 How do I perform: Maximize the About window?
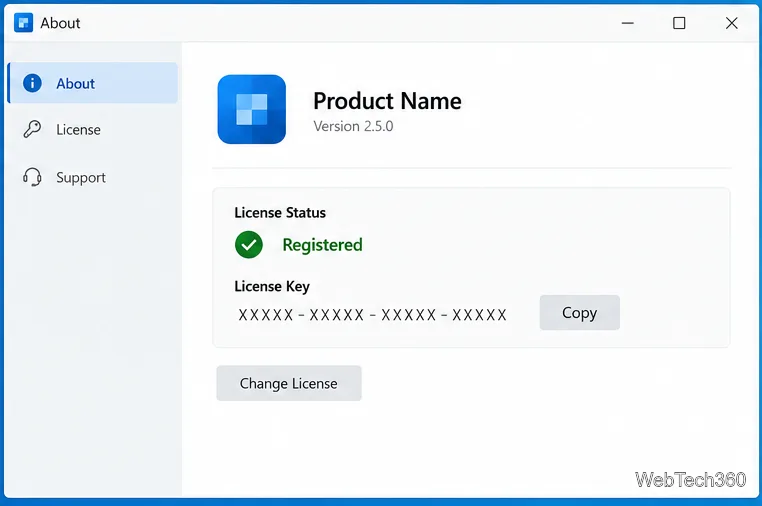pos(679,23)
